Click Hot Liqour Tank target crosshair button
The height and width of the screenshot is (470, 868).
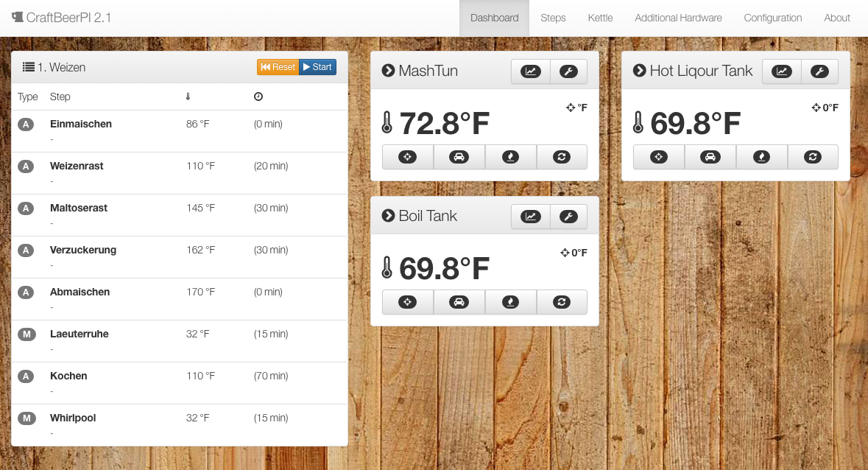pos(658,157)
